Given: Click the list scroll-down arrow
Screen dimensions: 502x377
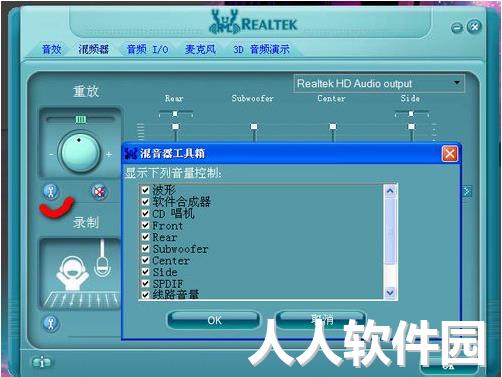Looking at the screenshot, I should [x=390, y=293].
